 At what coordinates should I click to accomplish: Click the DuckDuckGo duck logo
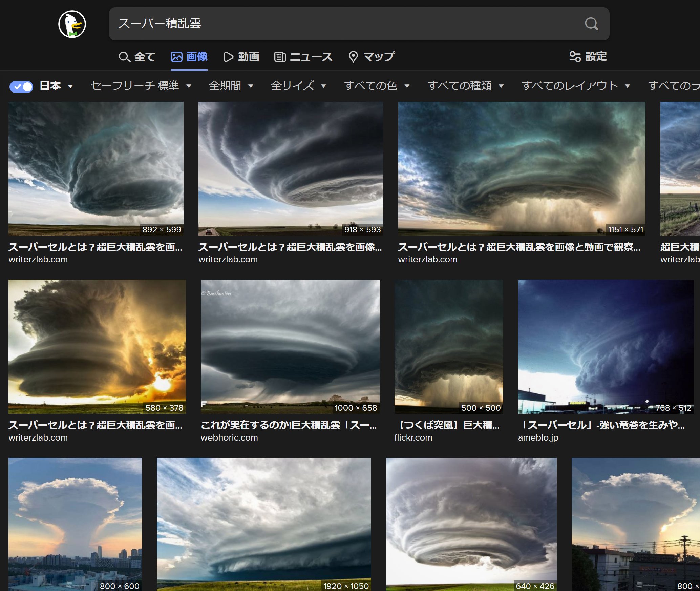72,24
